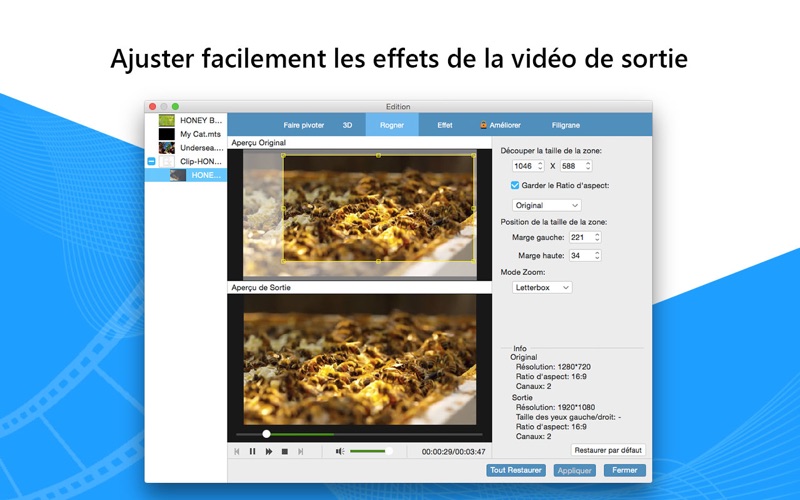The image size is (800, 500).
Task: Click the red close window button
Action: [x=153, y=107]
